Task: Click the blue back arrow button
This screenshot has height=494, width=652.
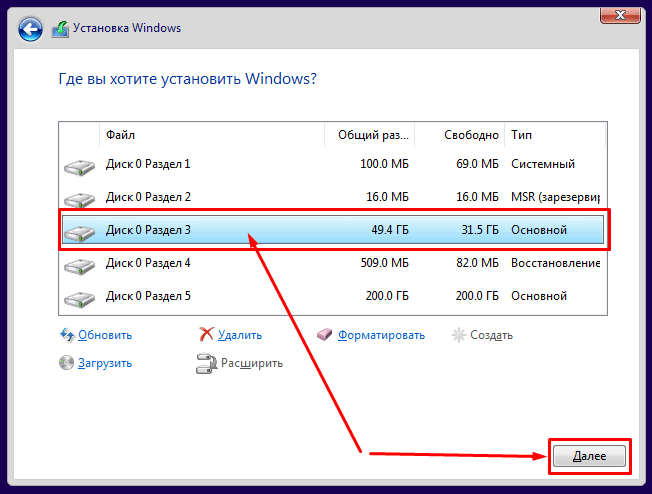Action: click(x=30, y=29)
